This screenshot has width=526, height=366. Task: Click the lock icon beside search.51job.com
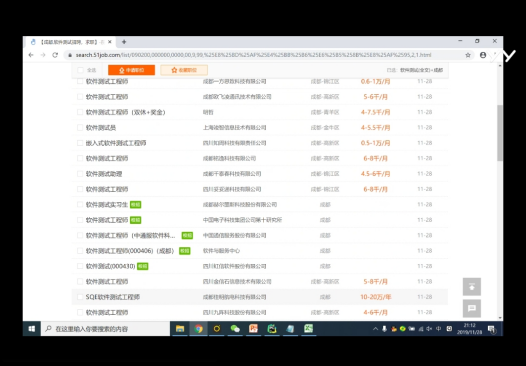[70, 55]
